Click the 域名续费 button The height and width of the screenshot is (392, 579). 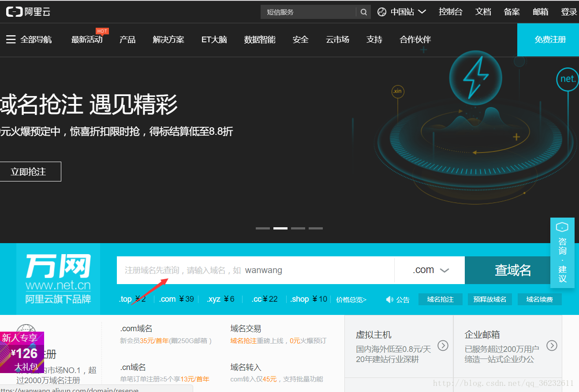click(540, 300)
